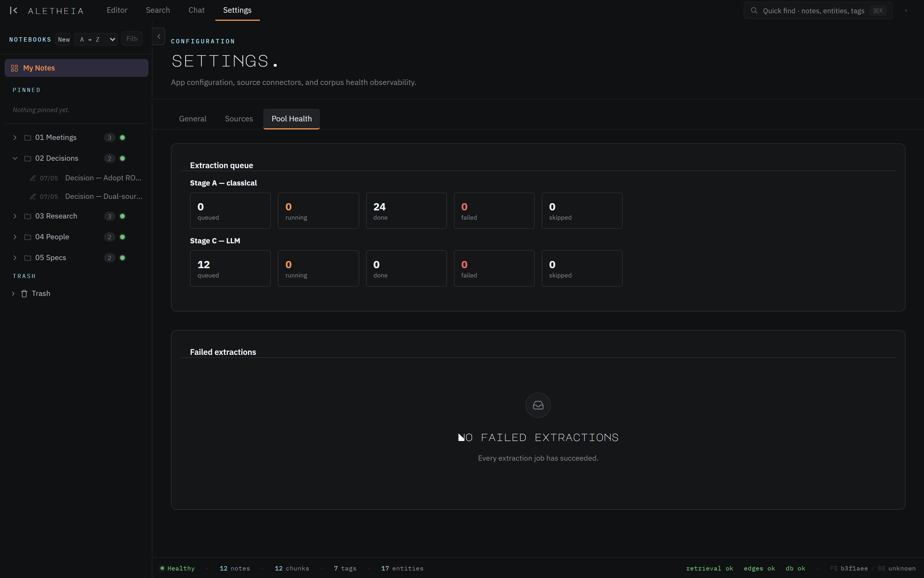The height and width of the screenshot is (578, 924).
Task: Click Stage C 12 queued card
Action: pyautogui.click(x=230, y=268)
